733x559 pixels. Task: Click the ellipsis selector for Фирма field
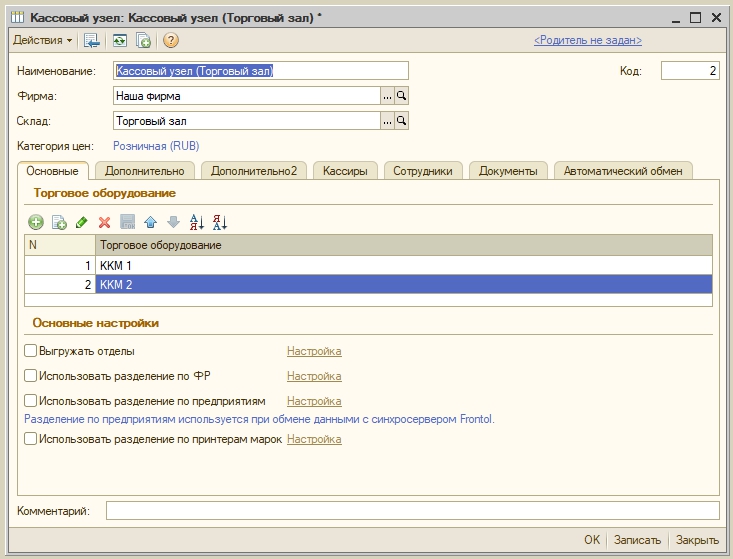[387, 96]
